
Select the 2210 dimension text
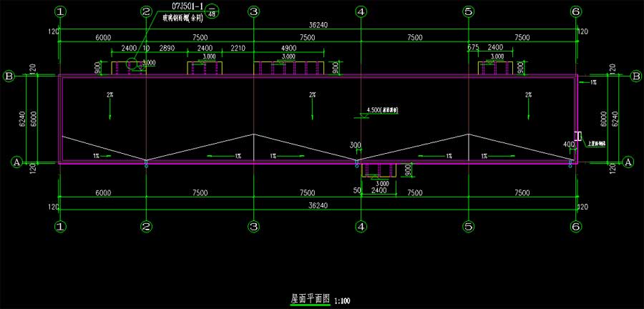tap(238, 48)
